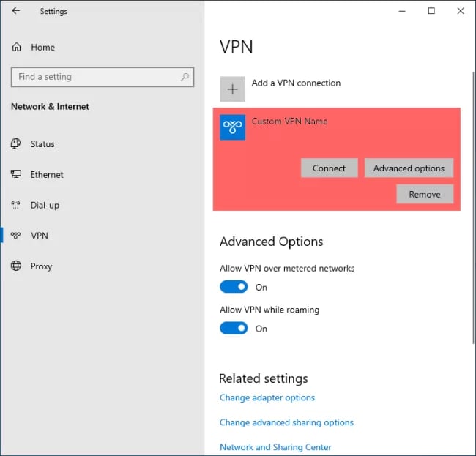Click the vertical scrollbar on the right
The height and width of the screenshot is (456, 476).
point(473,208)
